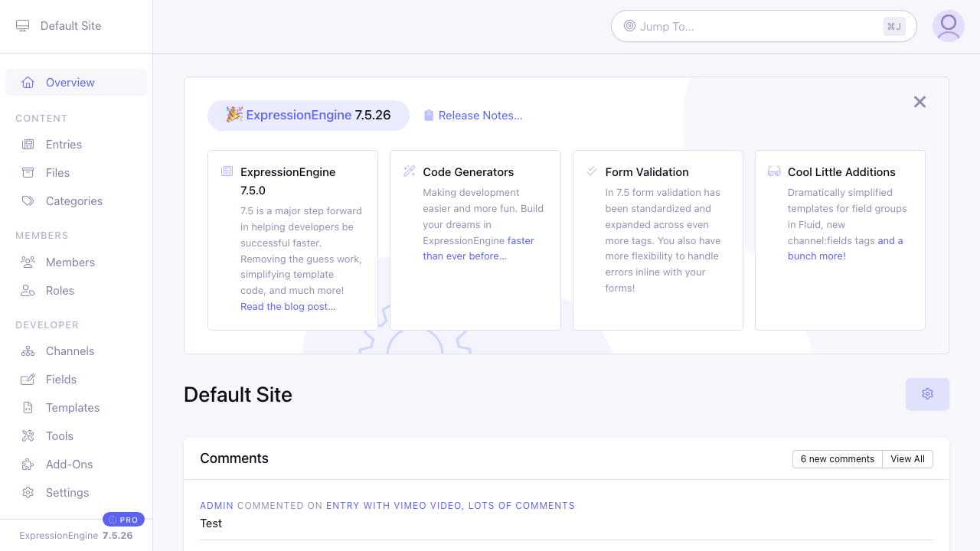
Task: Click the Files archive box icon
Action: tap(28, 173)
